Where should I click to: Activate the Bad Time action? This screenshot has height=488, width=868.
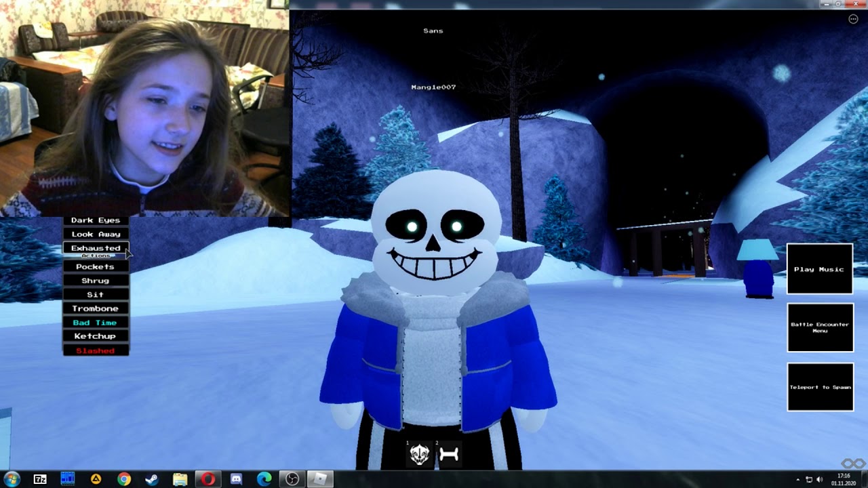[x=96, y=323]
